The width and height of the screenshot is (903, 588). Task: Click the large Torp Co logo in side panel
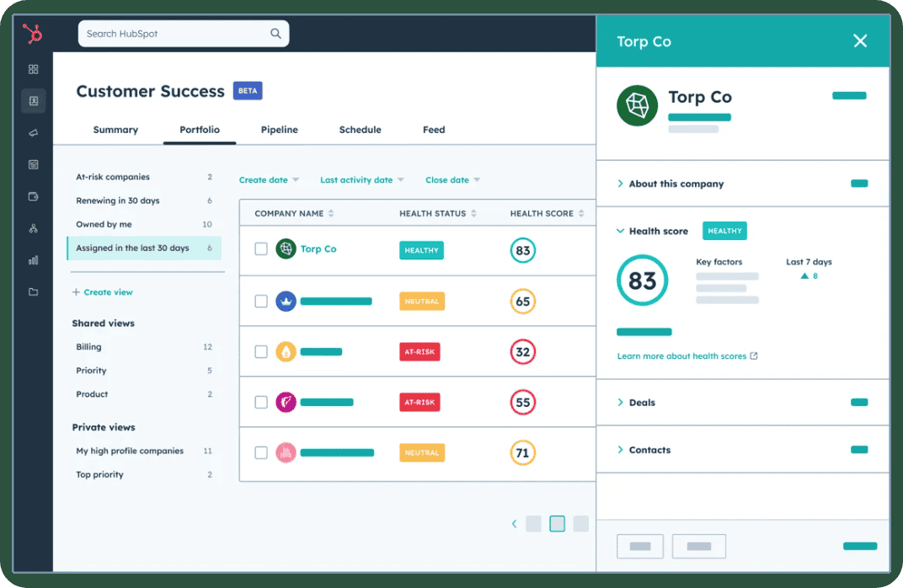pos(637,106)
